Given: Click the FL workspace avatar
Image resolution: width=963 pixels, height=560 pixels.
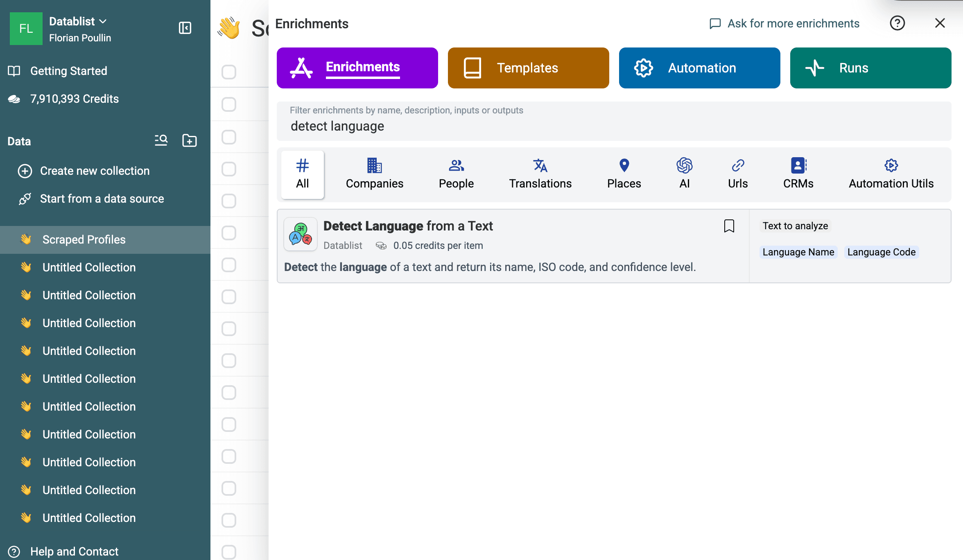Looking at the screenshot, I should [x=26, y=28].
